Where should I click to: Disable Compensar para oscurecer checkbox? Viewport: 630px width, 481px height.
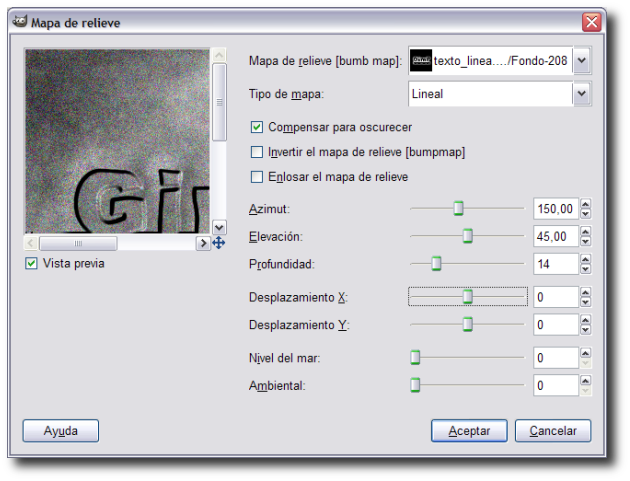[257, 127]
